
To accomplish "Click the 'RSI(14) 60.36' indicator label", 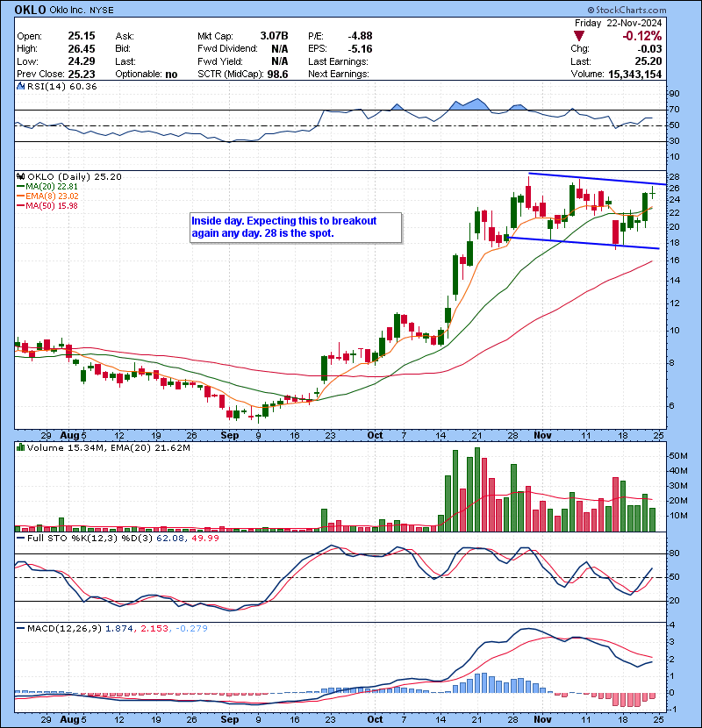I will click(x=61, y=86).
